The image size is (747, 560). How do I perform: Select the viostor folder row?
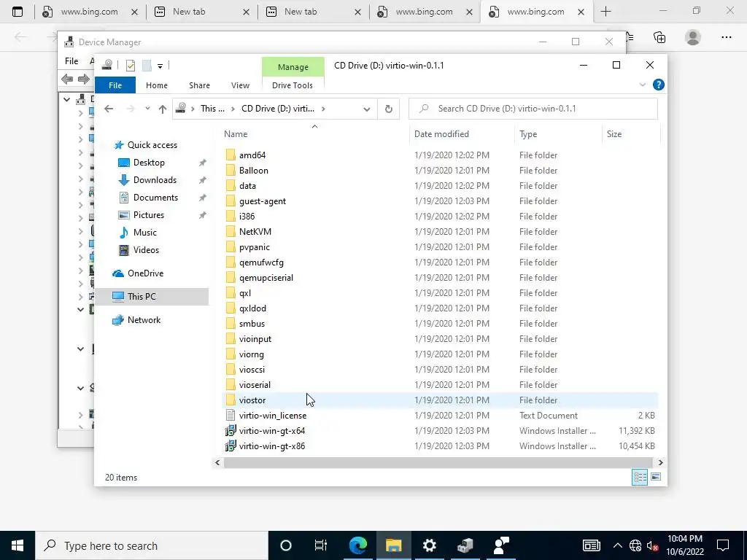[439, 400]
